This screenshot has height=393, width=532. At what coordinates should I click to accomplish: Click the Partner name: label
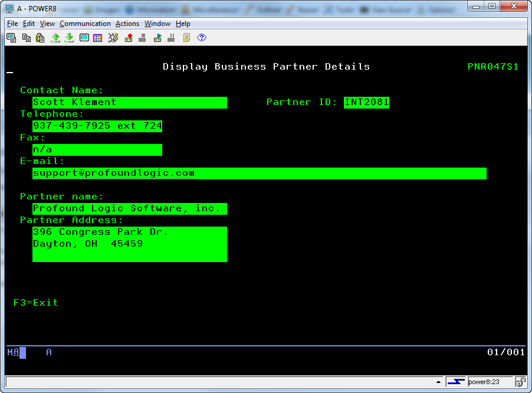click(x=61, y=196)
